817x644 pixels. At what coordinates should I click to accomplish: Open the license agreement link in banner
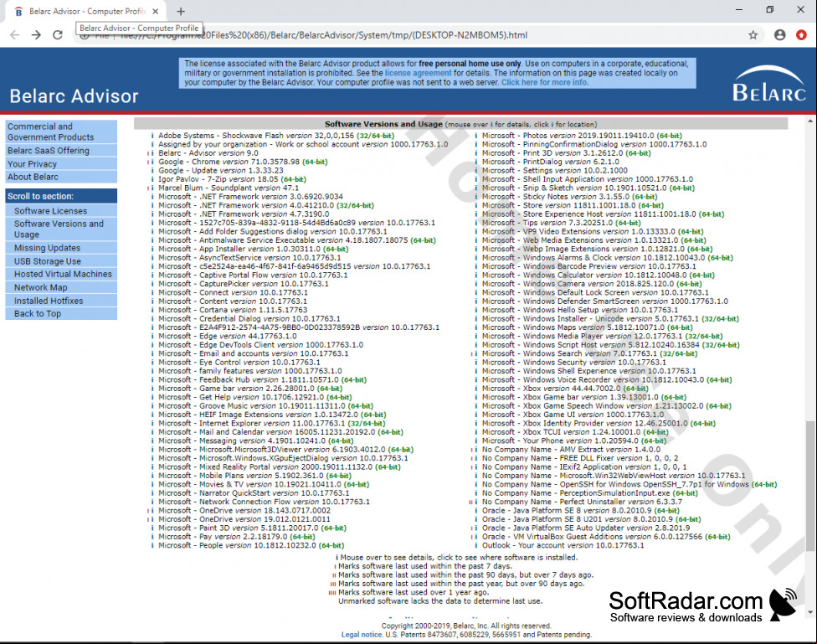(418, 73)
